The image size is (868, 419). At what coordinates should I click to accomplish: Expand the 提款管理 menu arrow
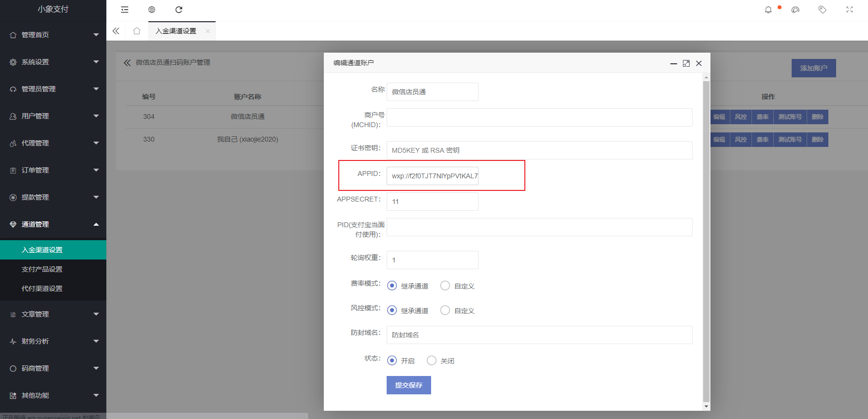[x=96, y=197]
